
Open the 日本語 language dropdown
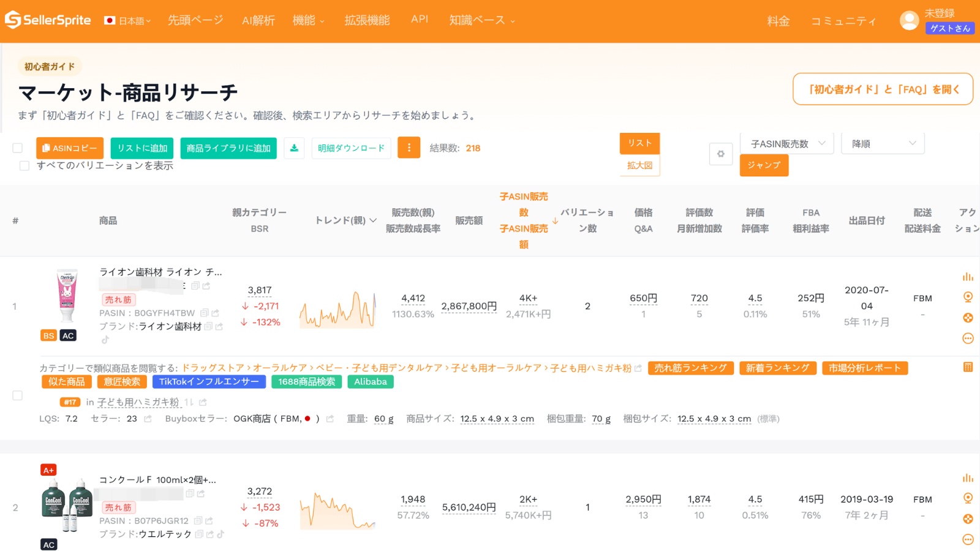(x=127, y=21)
